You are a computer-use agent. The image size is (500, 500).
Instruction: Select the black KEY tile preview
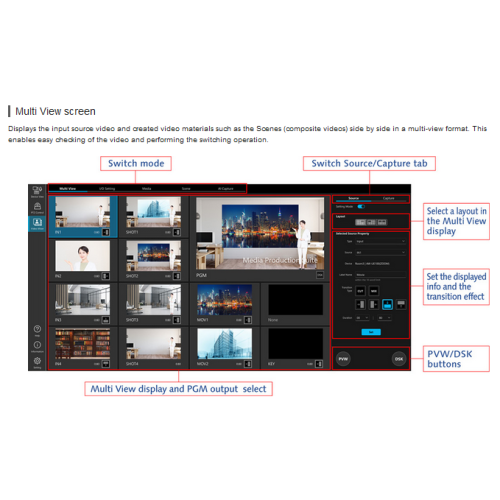[296, 344]
